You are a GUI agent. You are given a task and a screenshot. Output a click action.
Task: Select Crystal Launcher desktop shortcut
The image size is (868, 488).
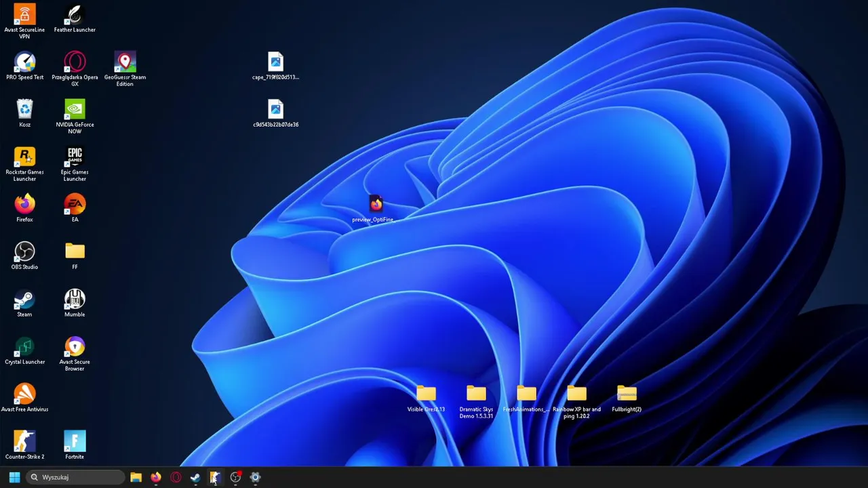point(24,350)
